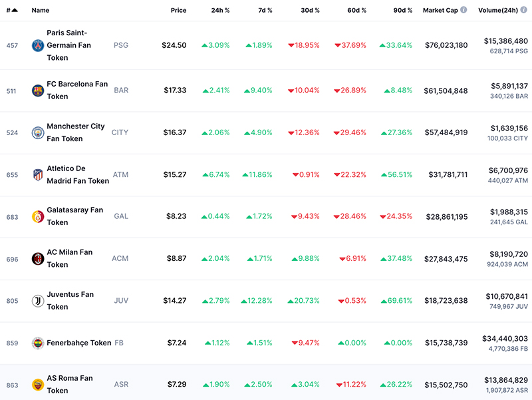Click the Name column header
The width and height of the screenshot is (532, 400).
[41, 10]
